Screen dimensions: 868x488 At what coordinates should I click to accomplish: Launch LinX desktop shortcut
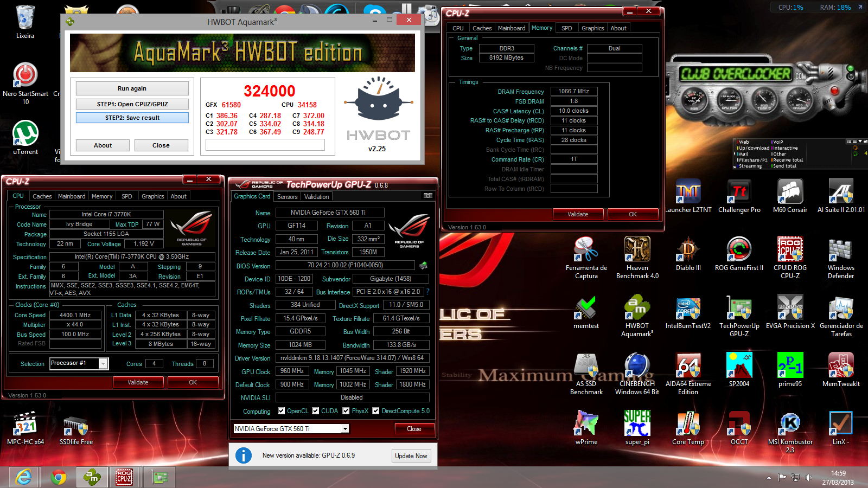(x=841, y=428)
